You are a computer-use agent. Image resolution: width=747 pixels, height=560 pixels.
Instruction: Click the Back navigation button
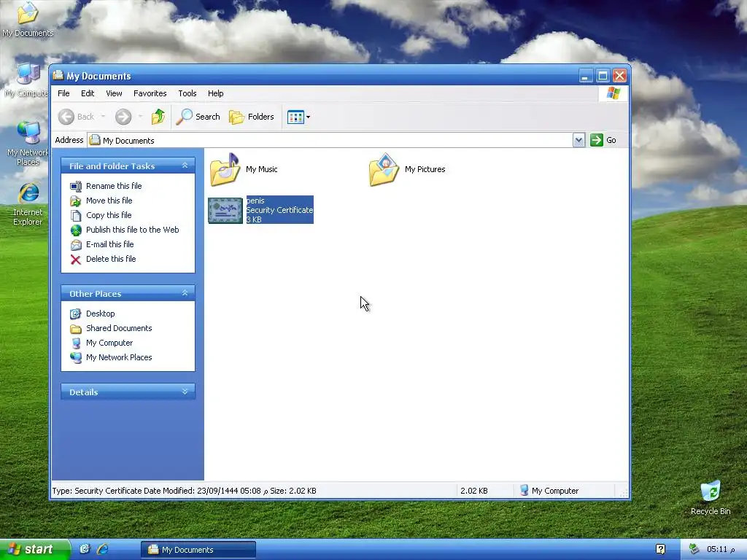(x=76, y=117)
